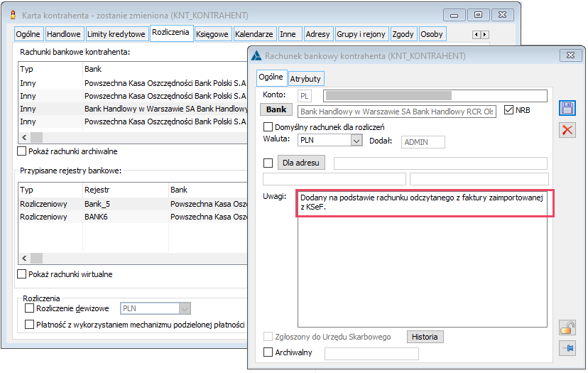Click into the Uwagi notes text area
Image resolution: width=588 pixels, height=373 pixels.
tap(423, 259)
